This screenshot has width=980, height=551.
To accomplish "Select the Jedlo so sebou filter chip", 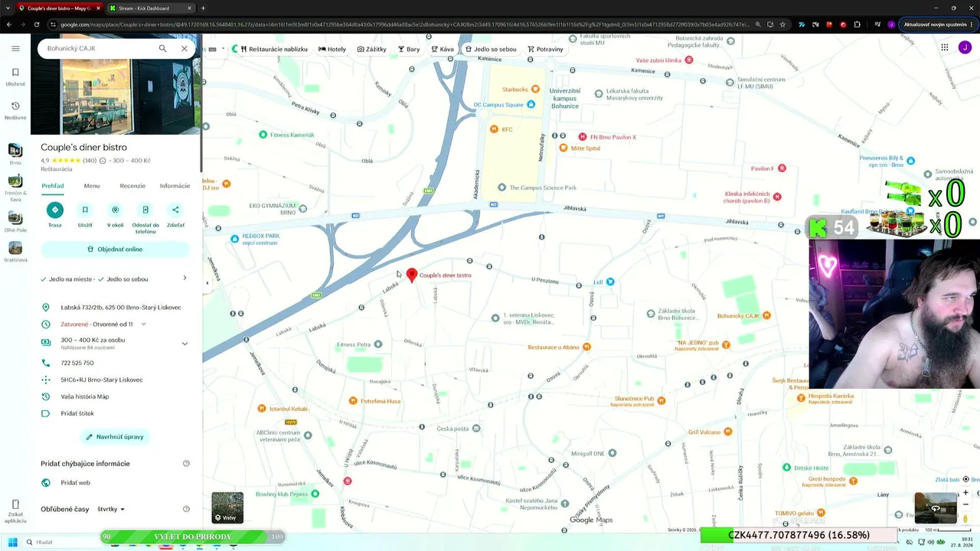I will pyautogui.click(x=491, y=49).
